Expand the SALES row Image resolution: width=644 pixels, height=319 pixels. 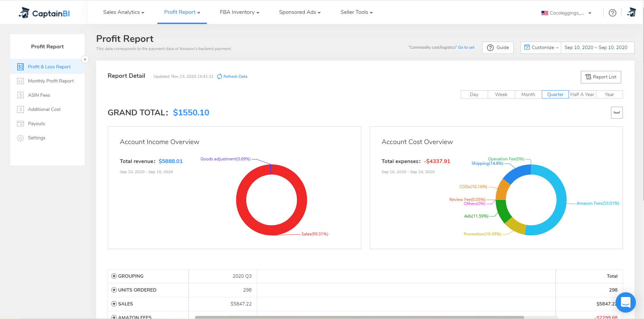click(x=114, y=304)
